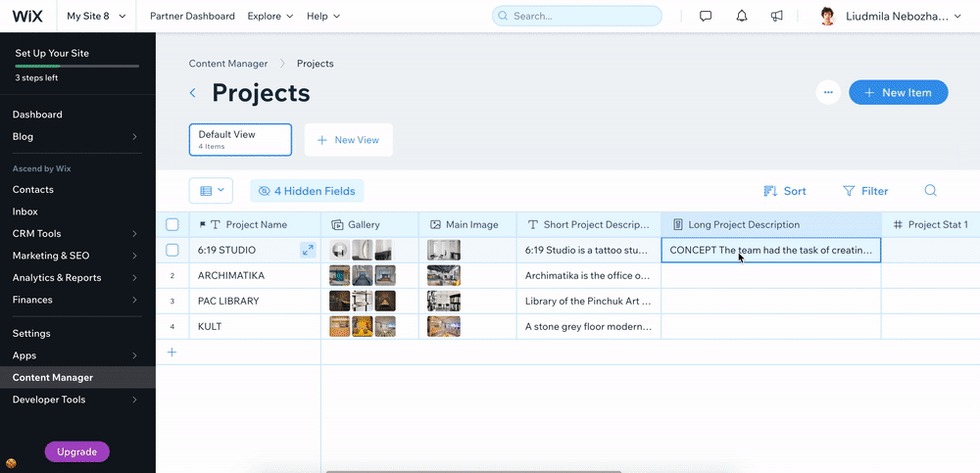The image size is (980, 473).
Task: Click the Project Stat 1 column header
Action: click(x=931, y=225)
